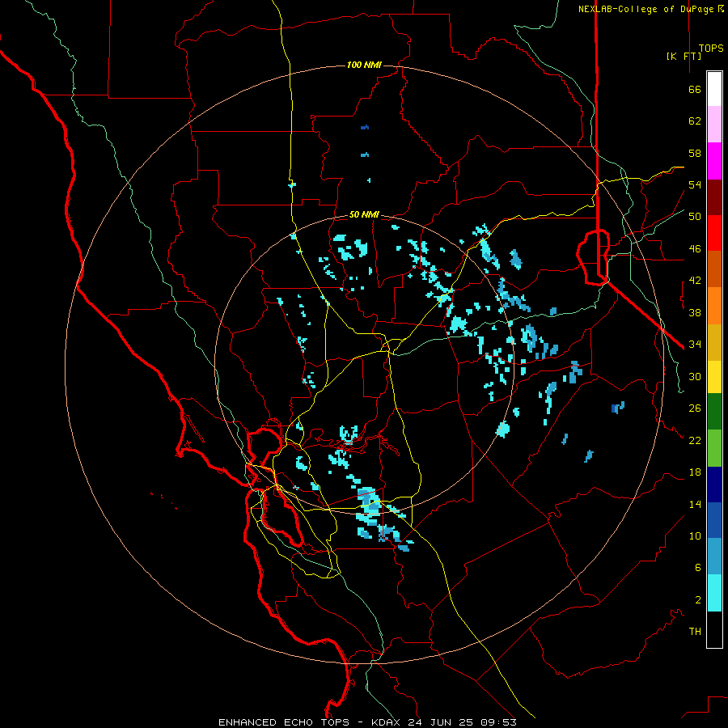Click the legend value "26"

[x=695, y=408]
